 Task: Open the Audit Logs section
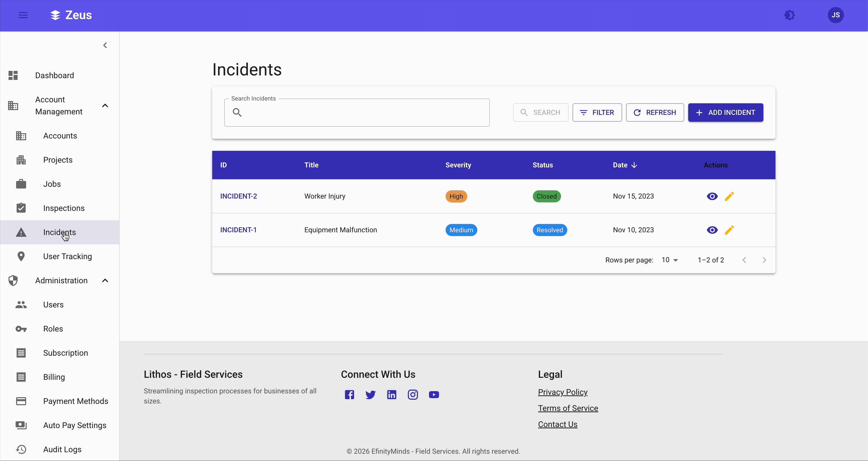62,449
